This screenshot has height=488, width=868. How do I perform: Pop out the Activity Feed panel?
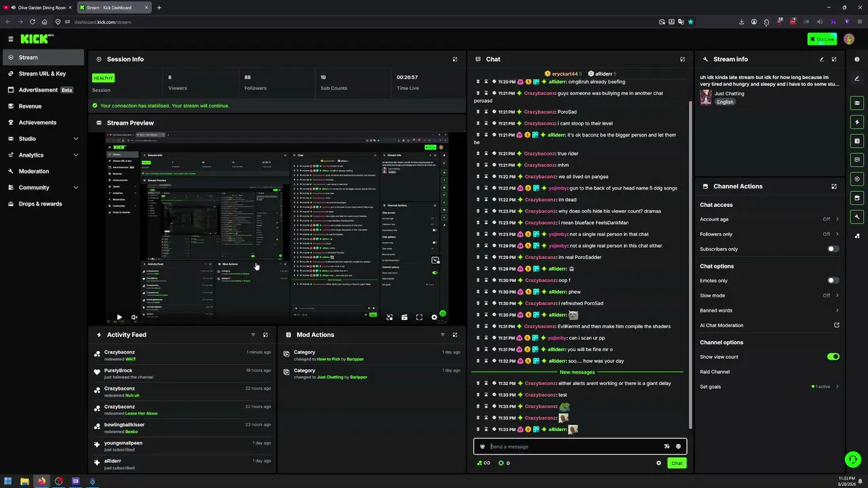[265, 335]
